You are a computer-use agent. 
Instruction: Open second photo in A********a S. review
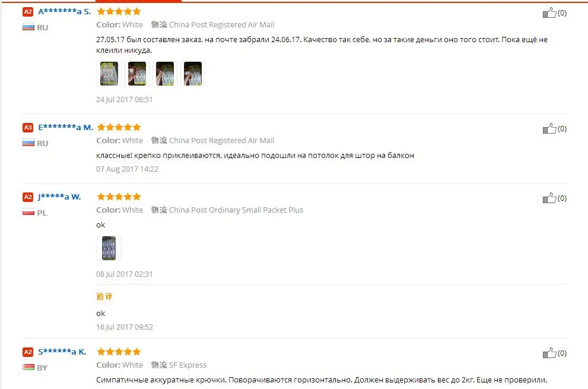tap(137, 74)
